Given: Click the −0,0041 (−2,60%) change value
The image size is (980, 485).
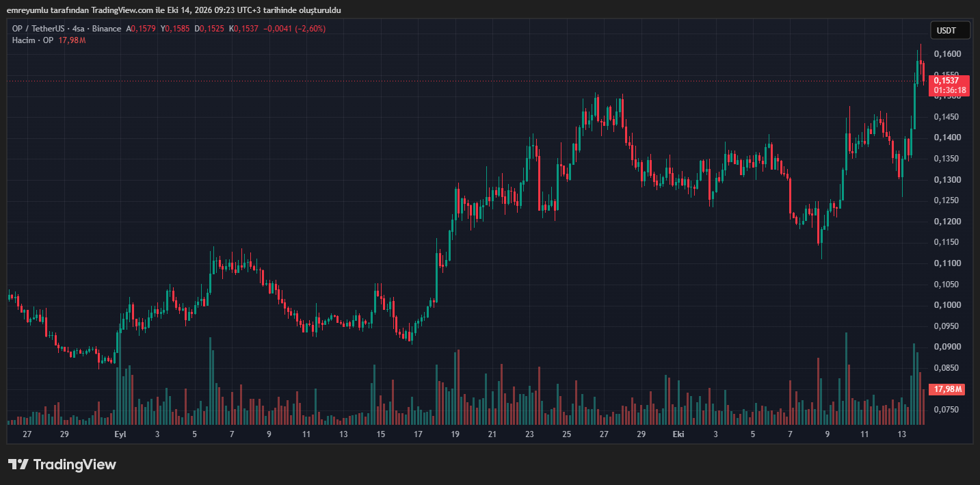Looking at the screenshot, I should pyautogui.click(x=295, y=29).
